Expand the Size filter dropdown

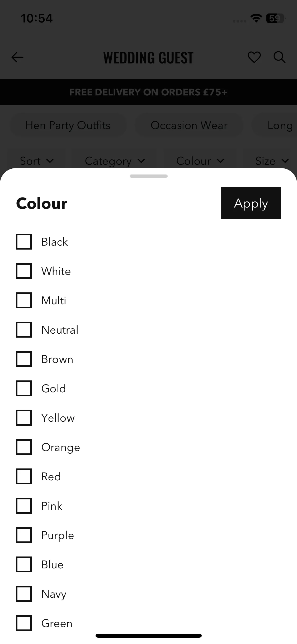[x=272, y=161]
